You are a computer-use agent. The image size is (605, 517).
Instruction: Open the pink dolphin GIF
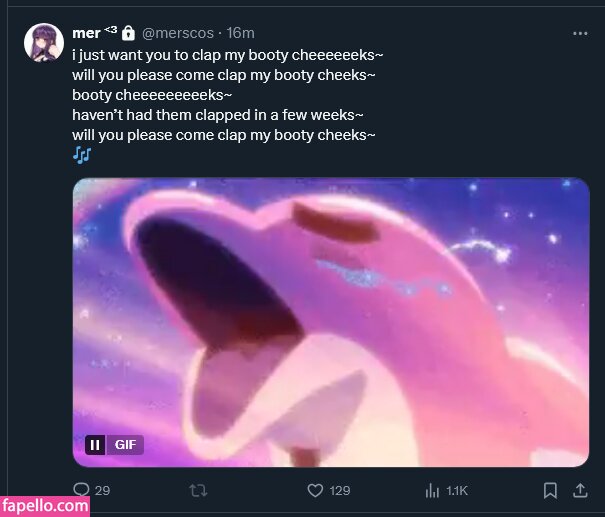click(330, 320)
